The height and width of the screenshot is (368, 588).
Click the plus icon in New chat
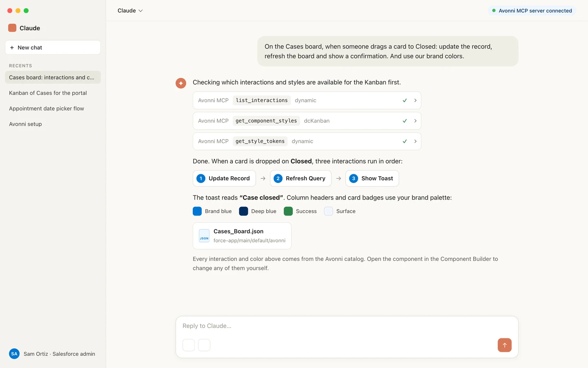coord(12,47)
